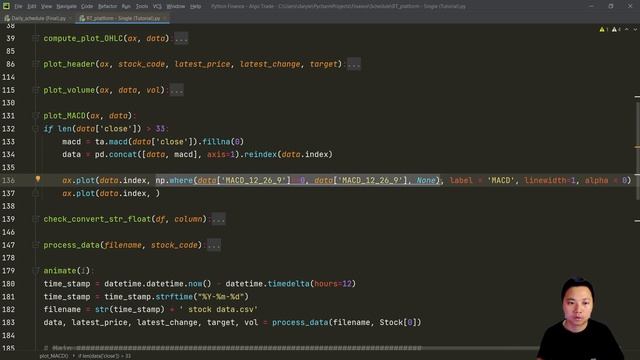
Task: Click the weak warnings count indicator
Action: (616, 29)
